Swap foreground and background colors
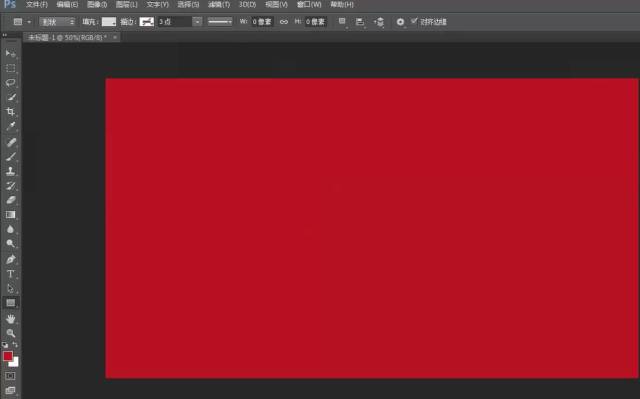 click(x=15, y=345)
